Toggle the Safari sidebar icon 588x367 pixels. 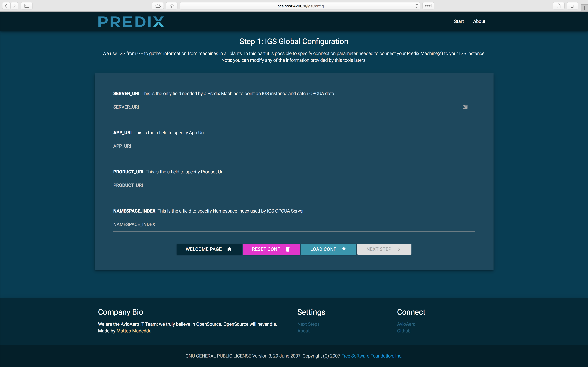[x=27, y=6]
